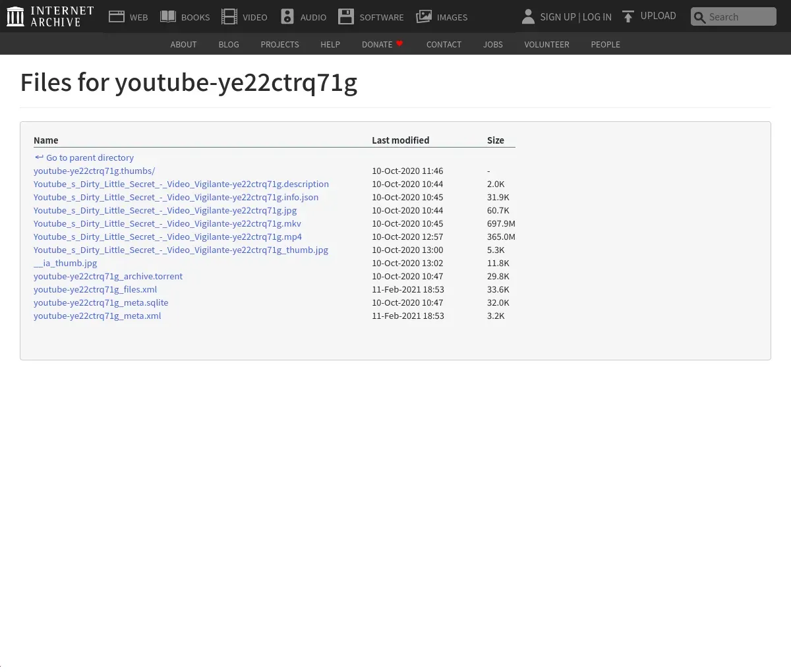Viewport: 791px width, 672px height.
Task: Click the 10-Oct-2020 13:02 date
Action: [407, 263]
